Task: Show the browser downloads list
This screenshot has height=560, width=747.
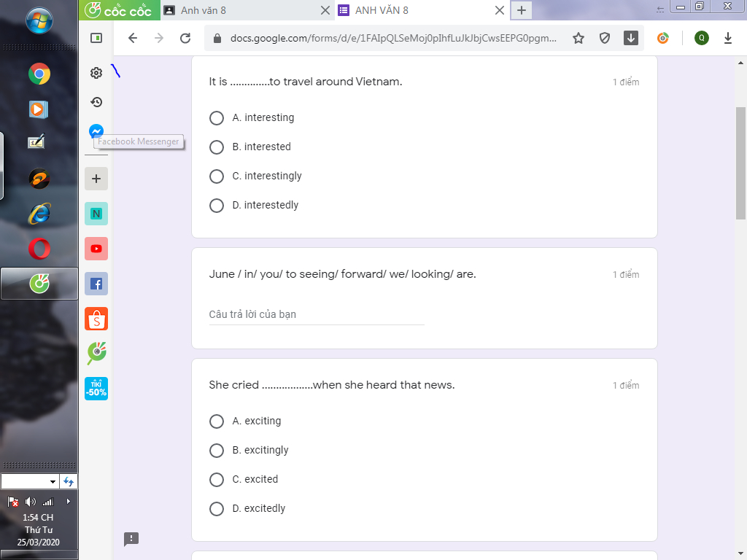Action: [x=727, y=38]
